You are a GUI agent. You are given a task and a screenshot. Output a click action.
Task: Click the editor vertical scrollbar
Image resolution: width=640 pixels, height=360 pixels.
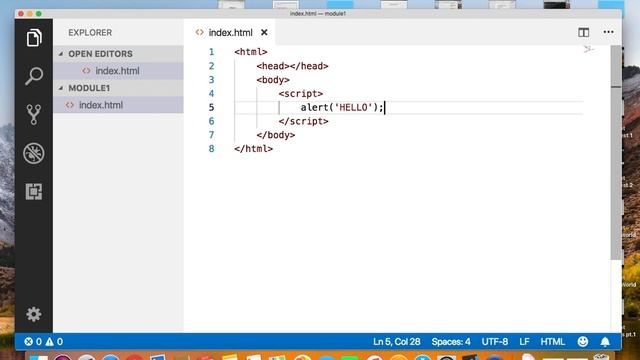pyautogui.click(x=616, y=153)
